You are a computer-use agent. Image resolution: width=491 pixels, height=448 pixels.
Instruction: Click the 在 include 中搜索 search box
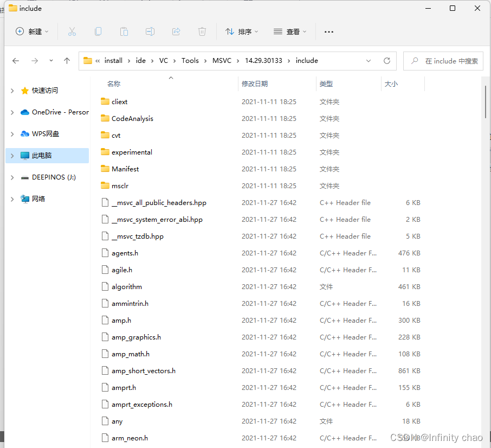coord(443,61)
